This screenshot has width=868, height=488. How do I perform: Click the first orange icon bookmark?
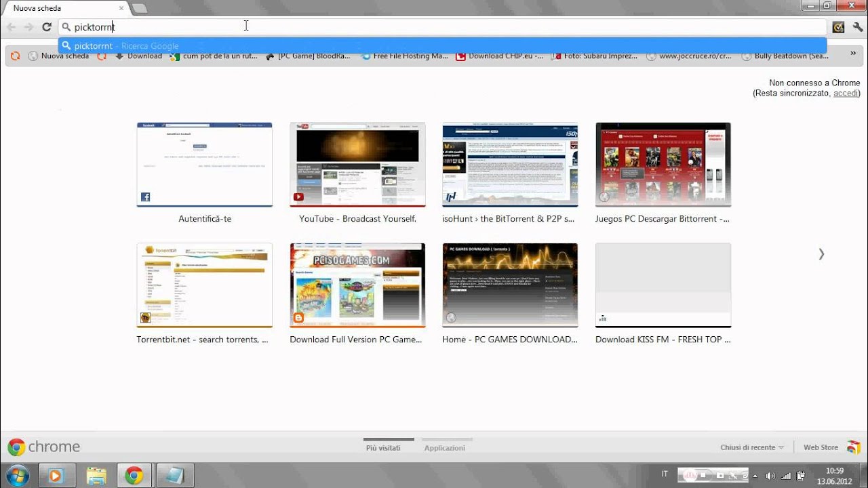(x=15, y=56)
